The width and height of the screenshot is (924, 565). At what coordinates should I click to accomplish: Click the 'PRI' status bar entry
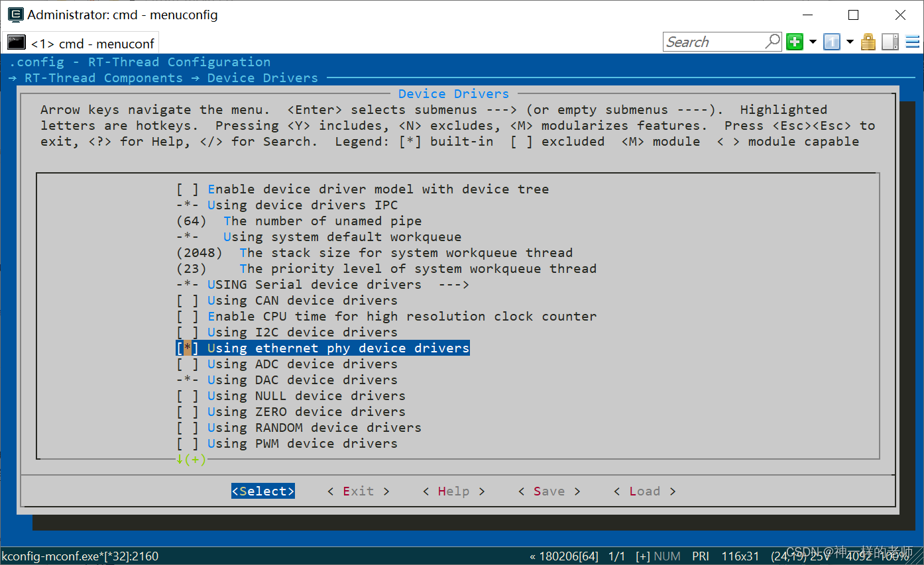point(701,556)
